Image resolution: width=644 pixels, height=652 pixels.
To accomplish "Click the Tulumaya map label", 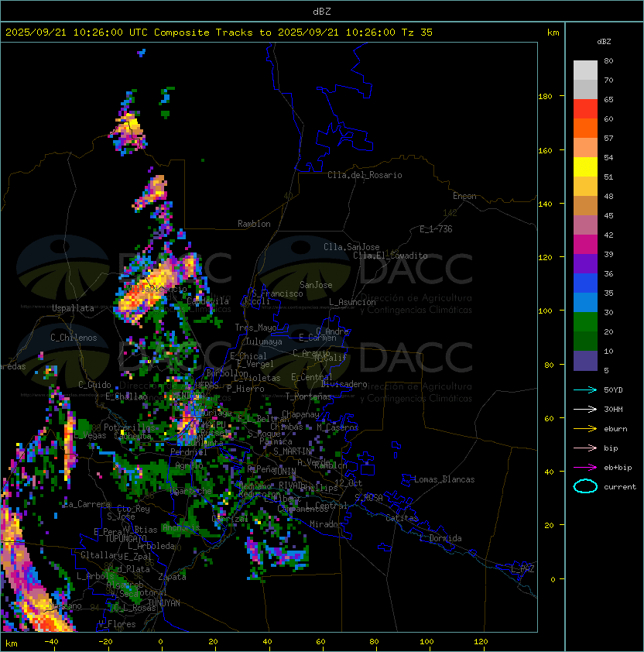I will [264, 341].
